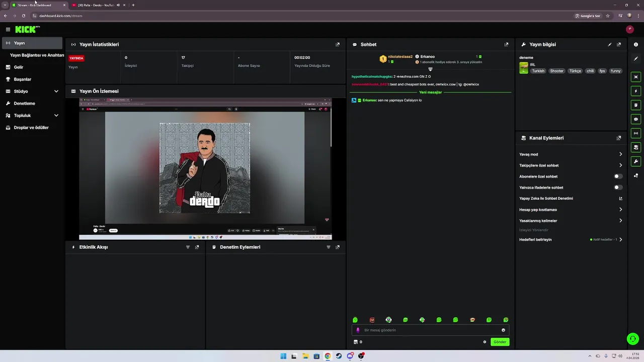
Task: Open Windows Start button in taskbar
Action: tap(283, 356)
